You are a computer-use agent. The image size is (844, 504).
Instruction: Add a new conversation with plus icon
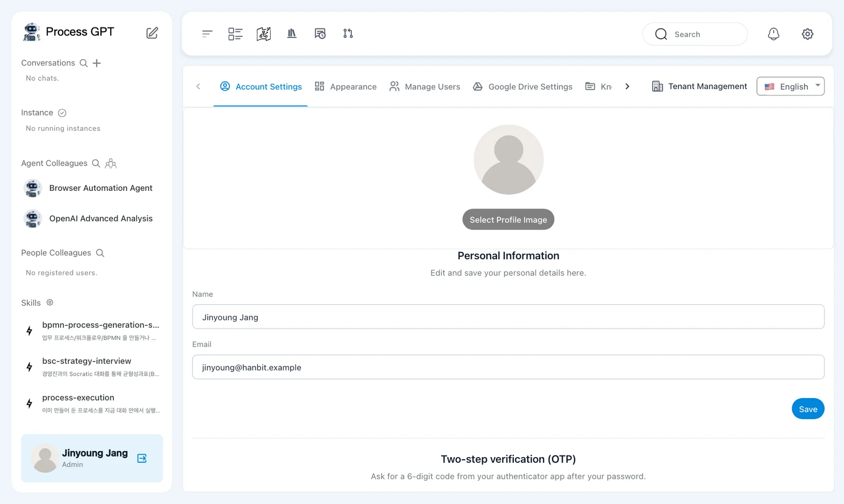tap(97, 63)
